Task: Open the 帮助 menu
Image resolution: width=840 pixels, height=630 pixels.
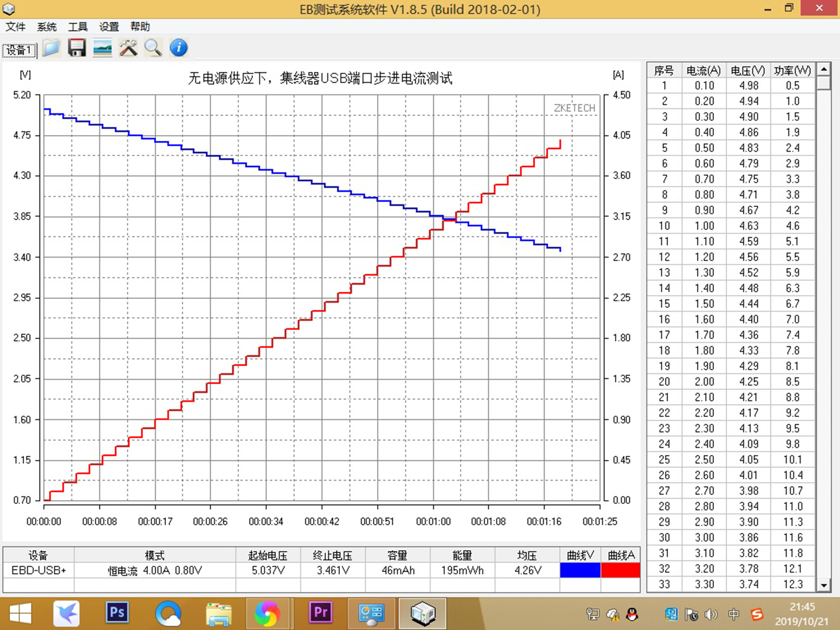Action: tap(140, 27)
